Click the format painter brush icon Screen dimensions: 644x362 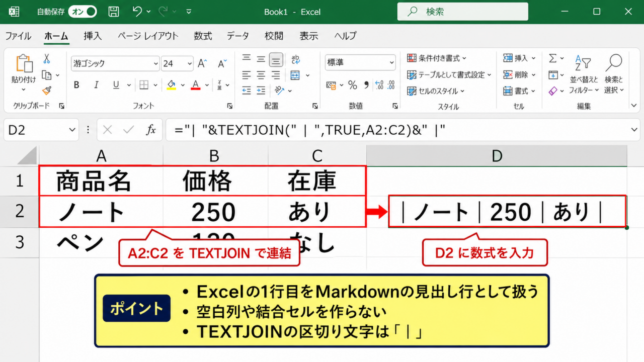click(x=47, y=90)
